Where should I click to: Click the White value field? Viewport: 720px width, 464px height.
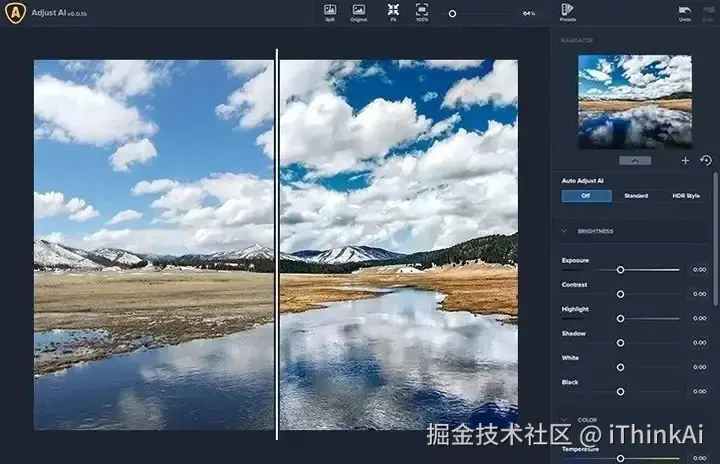699,367
